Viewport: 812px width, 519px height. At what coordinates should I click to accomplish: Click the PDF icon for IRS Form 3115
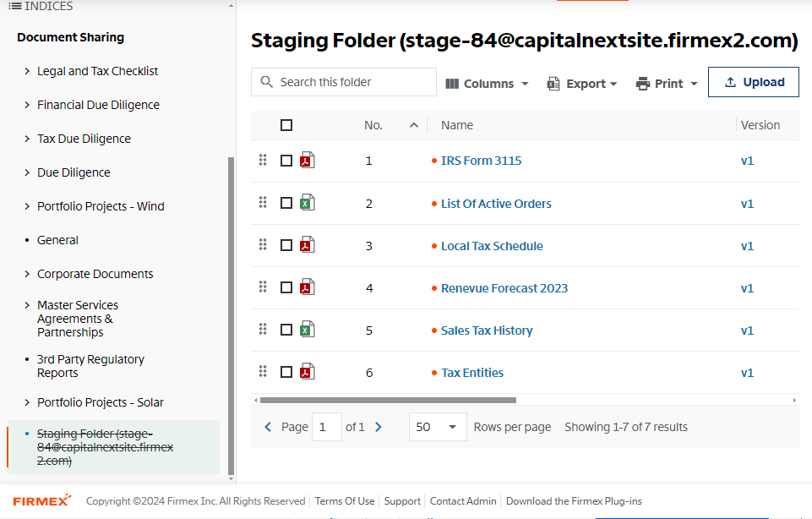307,160
